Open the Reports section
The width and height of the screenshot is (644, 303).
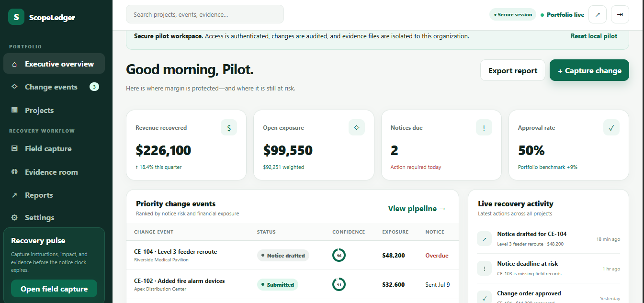54,195
